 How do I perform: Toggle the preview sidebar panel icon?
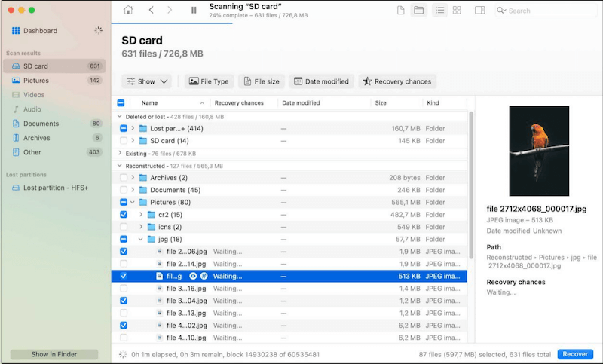480,11
